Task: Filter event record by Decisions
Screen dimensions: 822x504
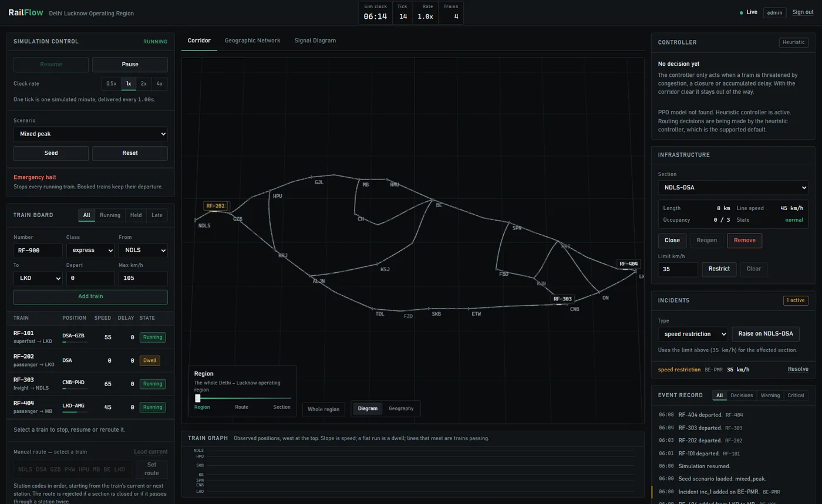Action: (741, 395)
